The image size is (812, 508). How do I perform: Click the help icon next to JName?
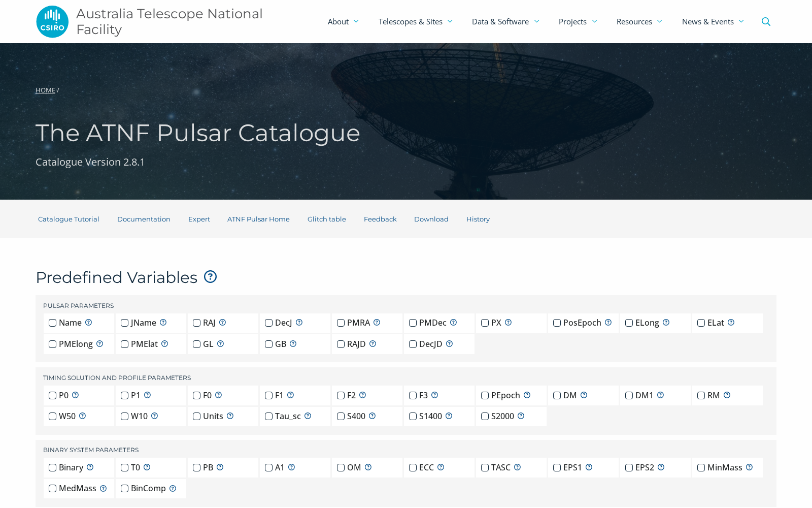(x=163, y=323)
